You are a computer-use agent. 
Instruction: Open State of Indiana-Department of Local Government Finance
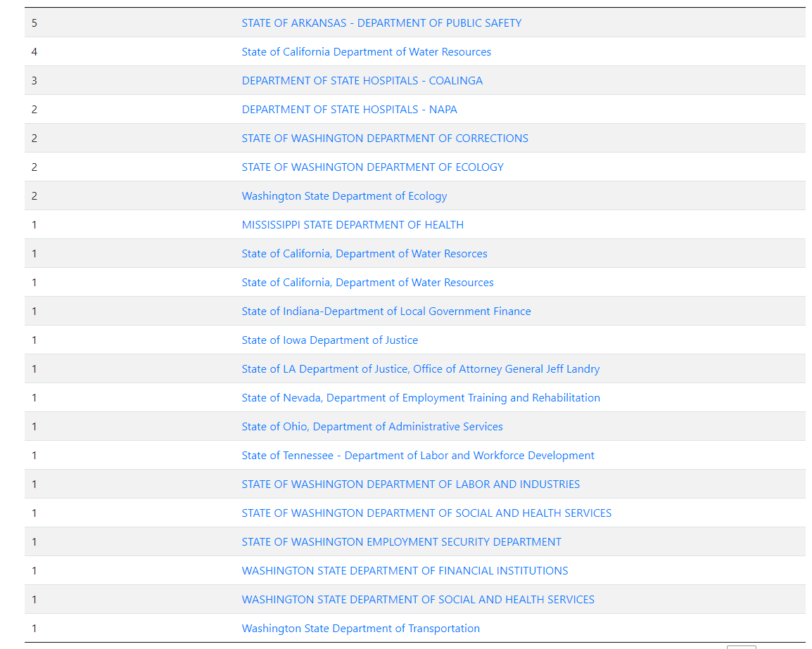(x=386, y=311)
